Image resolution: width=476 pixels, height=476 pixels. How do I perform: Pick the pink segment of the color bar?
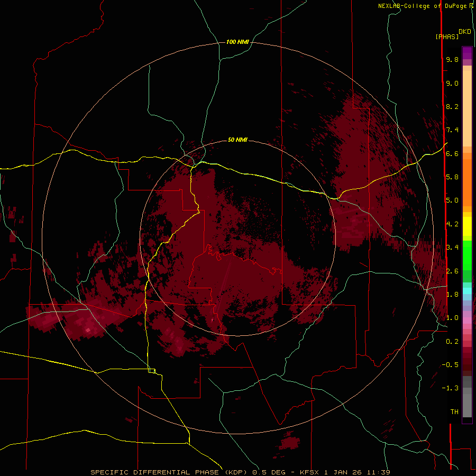click(467, 320)
